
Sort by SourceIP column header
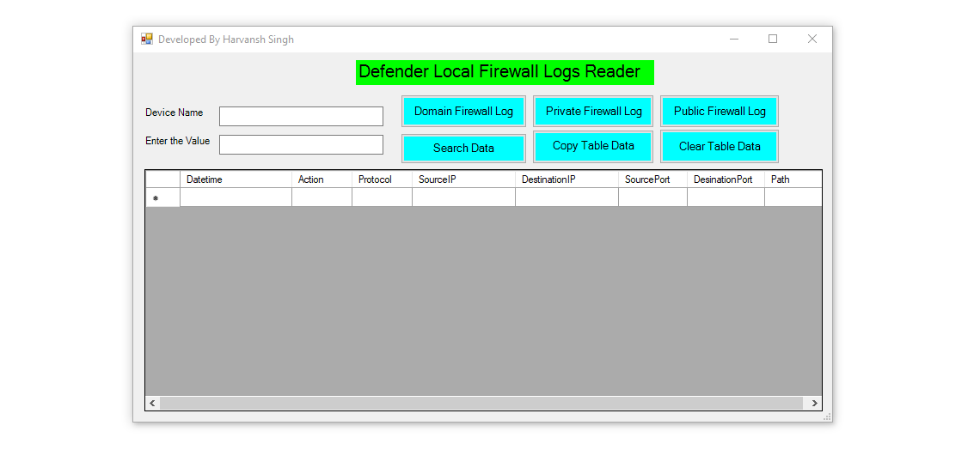[x=463, y=179]
